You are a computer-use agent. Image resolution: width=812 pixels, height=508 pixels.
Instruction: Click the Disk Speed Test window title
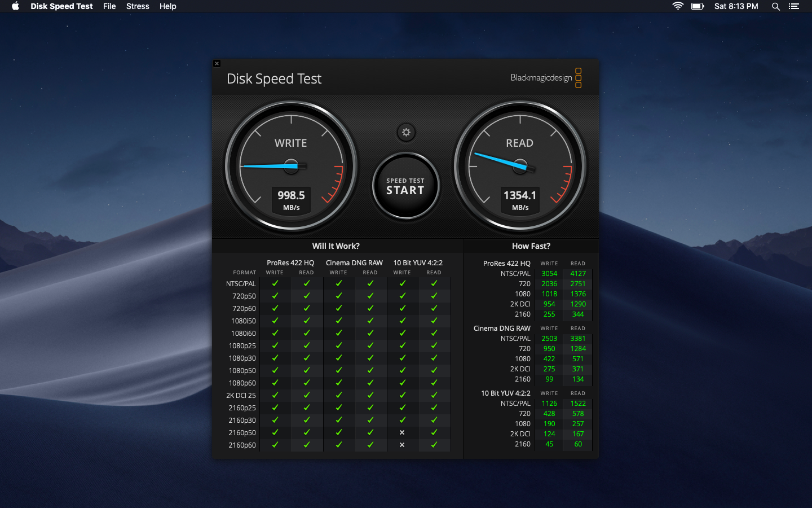[x=274, y=79]
